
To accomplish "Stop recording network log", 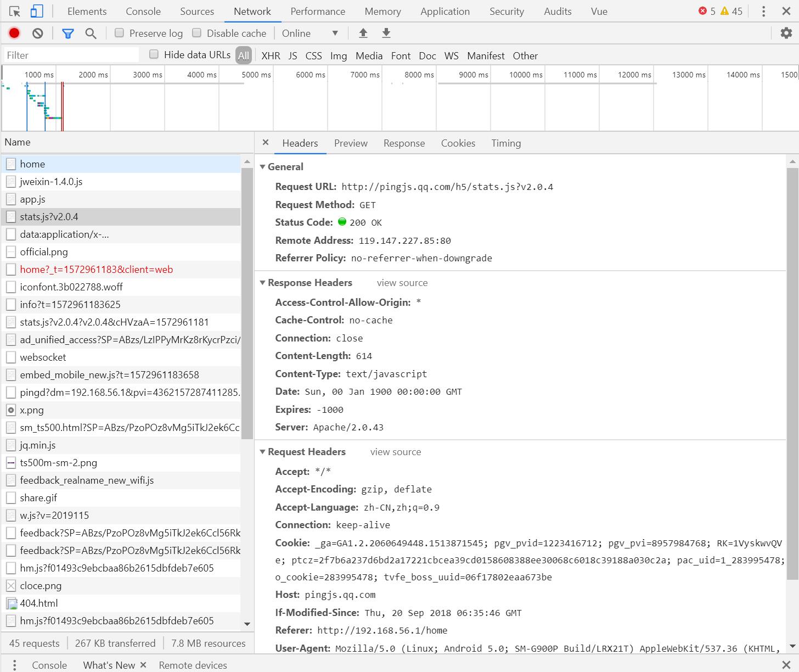I will pos(14,33).
